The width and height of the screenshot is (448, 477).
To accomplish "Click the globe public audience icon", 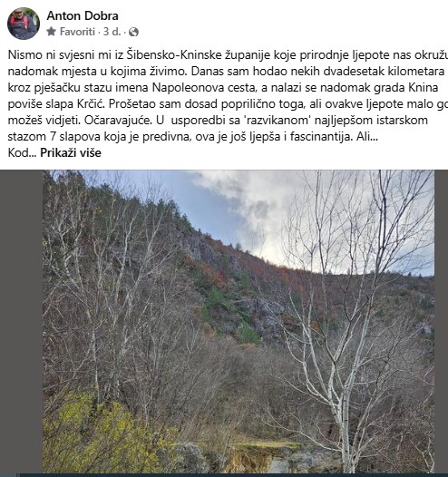I will pyautogui.click(x=133, y=32).
